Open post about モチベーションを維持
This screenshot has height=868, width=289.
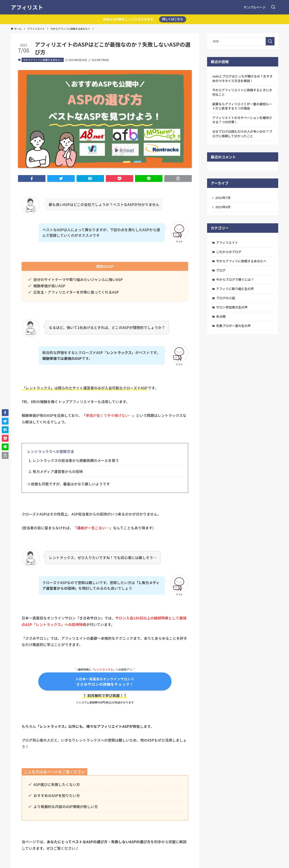tap(242, 120)
